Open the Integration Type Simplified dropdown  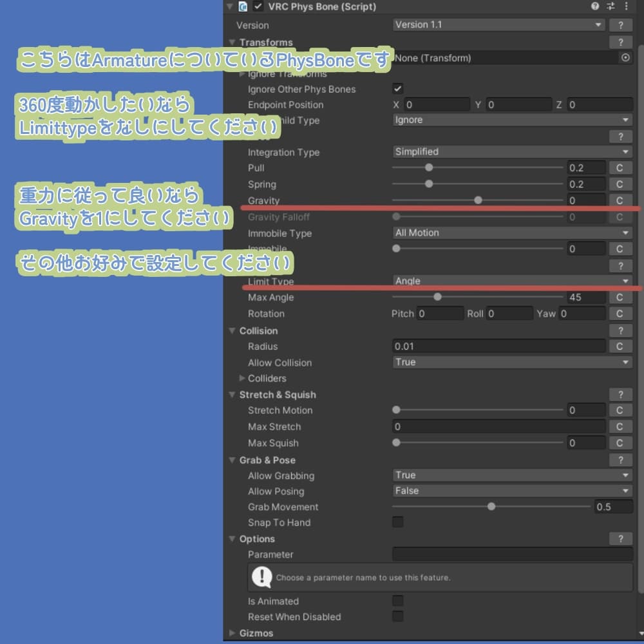point(512,152)
